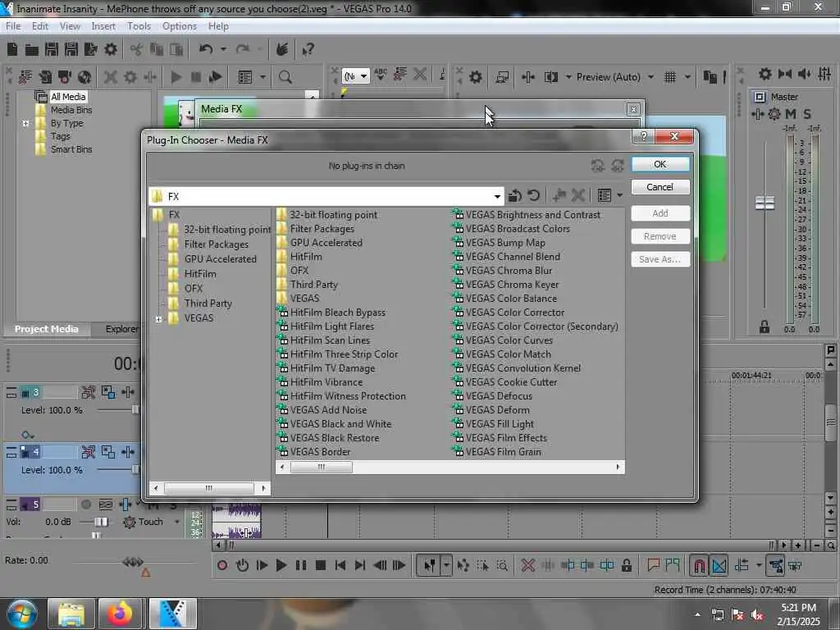
Task: Click the track 5 volume slider
Action: coord(99,522)
